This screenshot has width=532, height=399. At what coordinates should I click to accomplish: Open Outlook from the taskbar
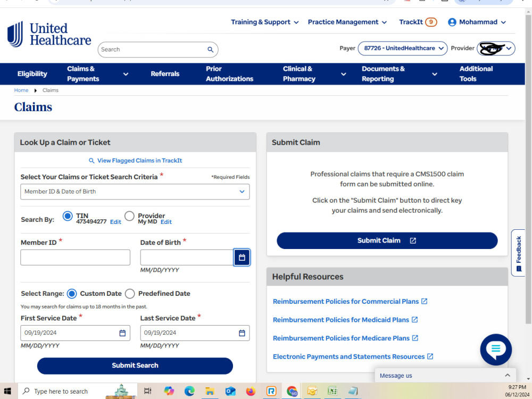pos(230,391)
